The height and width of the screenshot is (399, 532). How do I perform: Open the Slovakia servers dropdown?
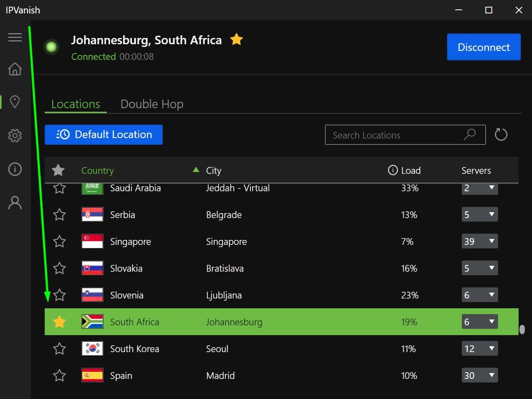tap(480, 268)
